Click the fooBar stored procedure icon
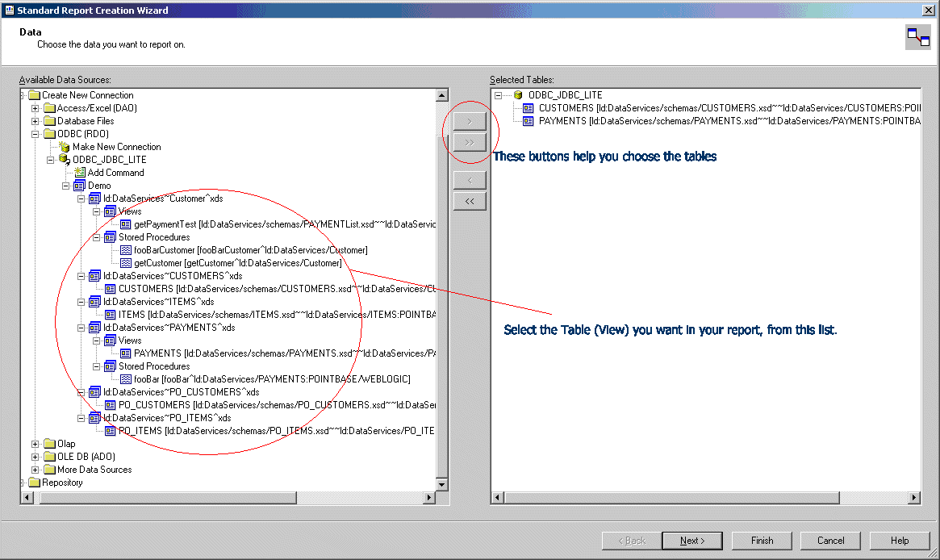The image size is (940, 560). [126, 379]
